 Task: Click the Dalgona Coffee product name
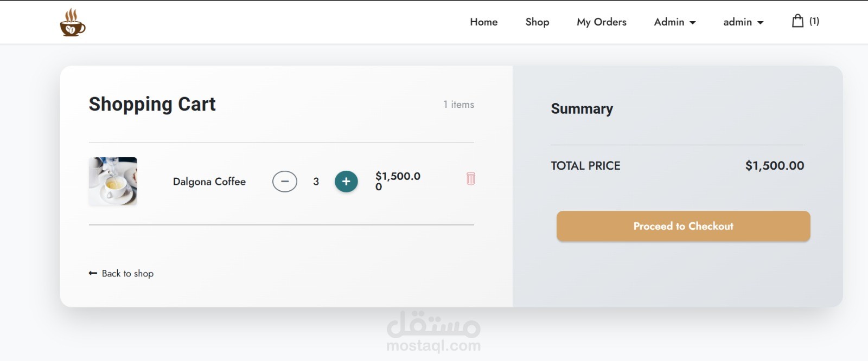click(209, 182)
